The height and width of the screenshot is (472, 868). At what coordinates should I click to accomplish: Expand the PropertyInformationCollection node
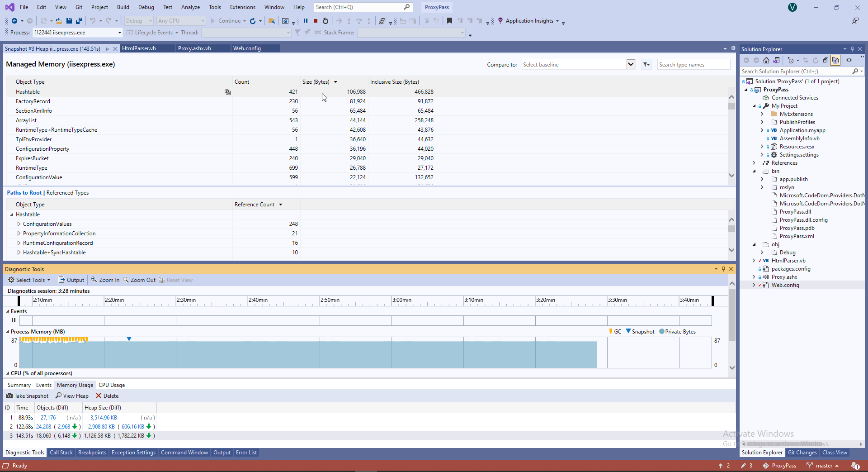tap(19, 234)
